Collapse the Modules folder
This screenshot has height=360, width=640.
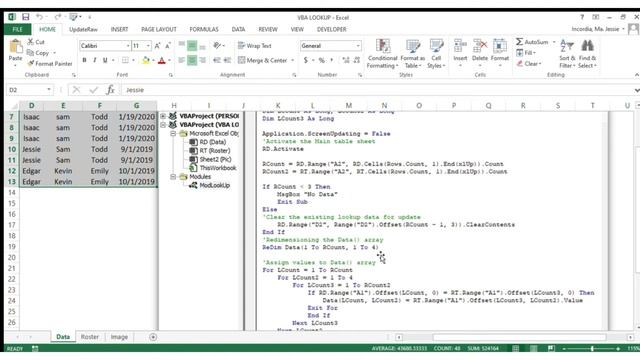(x=173, y=177)
